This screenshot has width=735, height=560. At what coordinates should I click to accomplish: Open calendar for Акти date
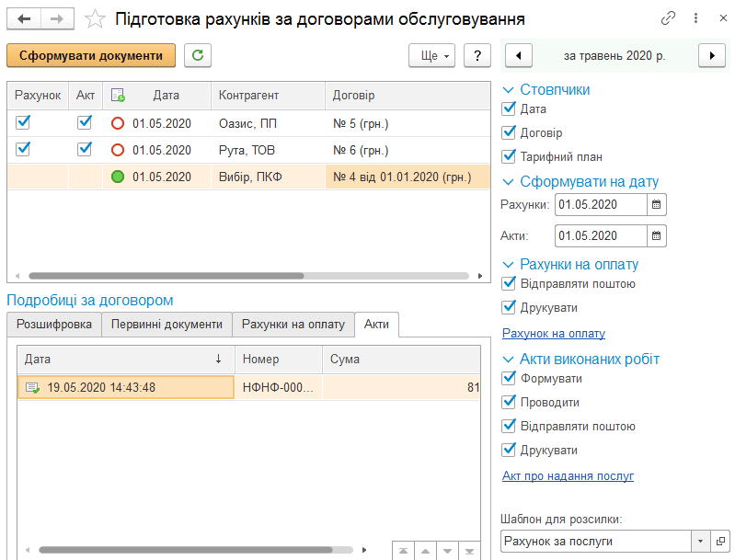tap(656, 235)
